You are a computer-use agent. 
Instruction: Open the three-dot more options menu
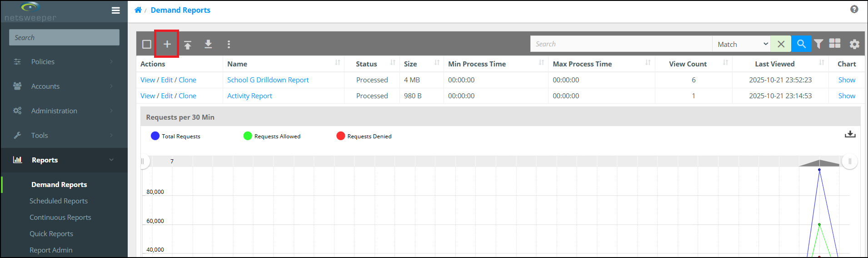tap(229, 44)
